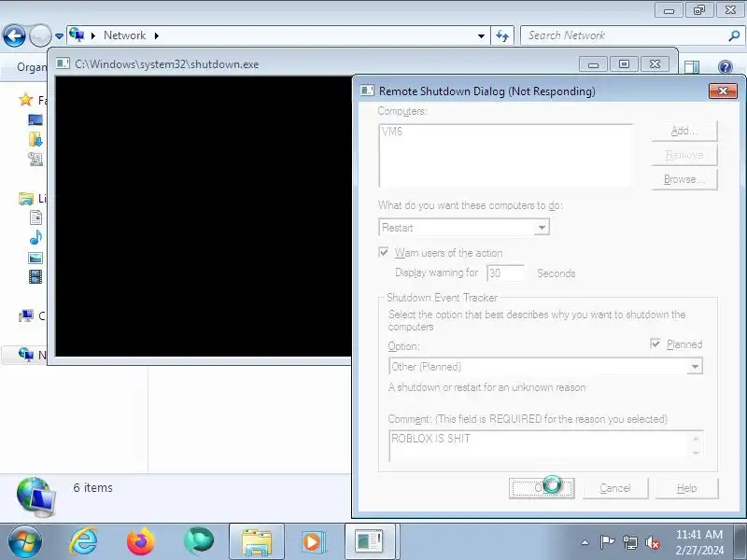Click the OK button in the Remote Shutdown Dialog
The width and height of the screenshot is (747, 560).
[542, 488]
